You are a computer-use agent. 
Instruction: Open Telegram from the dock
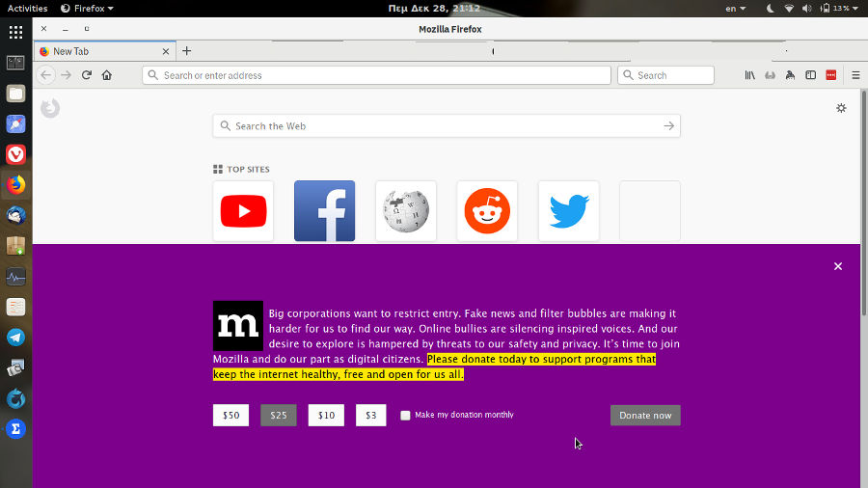[16, 337]
